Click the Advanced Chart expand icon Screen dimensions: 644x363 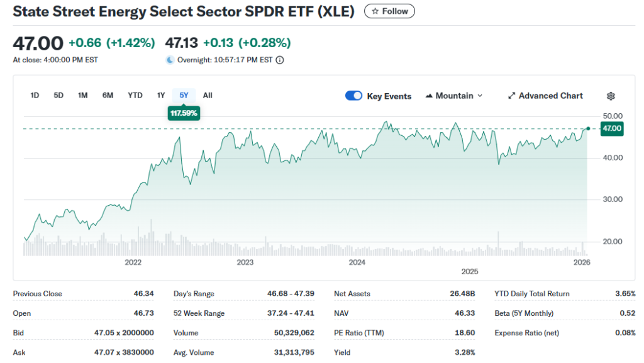[x=511, y=96]
